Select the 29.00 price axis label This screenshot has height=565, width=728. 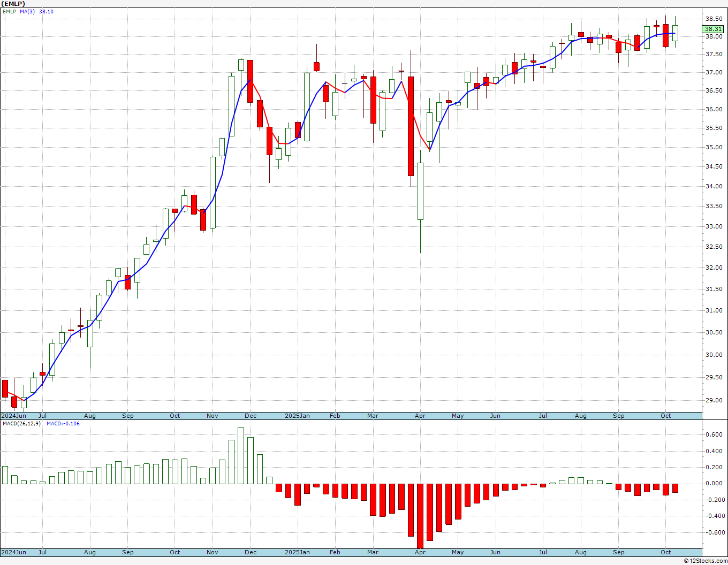713,400
